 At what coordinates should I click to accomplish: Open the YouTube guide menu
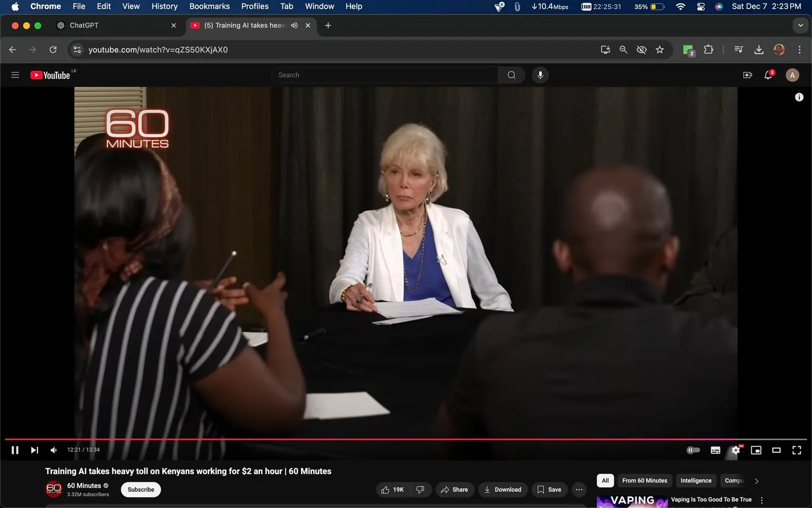point(15,75)
